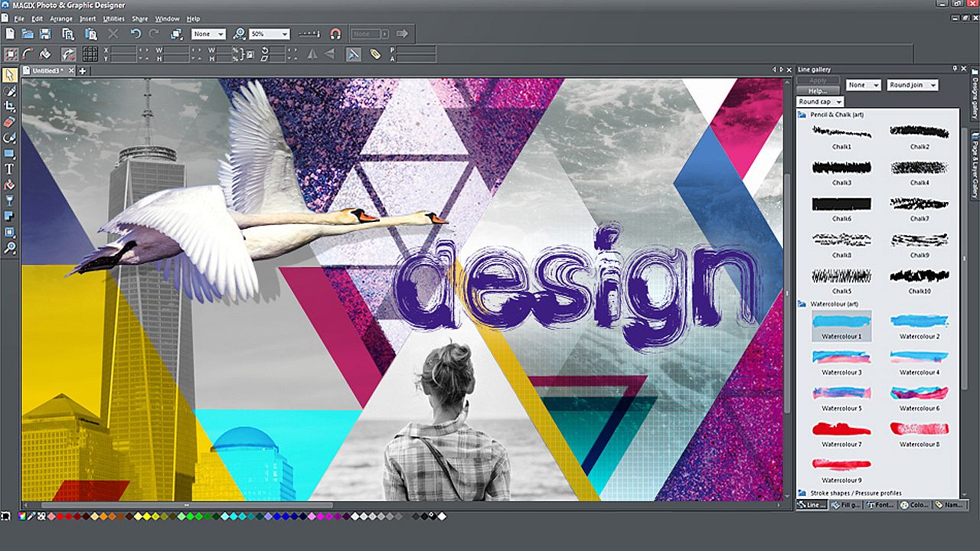Click the Help button in Line gallery
Image resolution: width=980 pixels, height=551 pixels.
click(818, 91)
